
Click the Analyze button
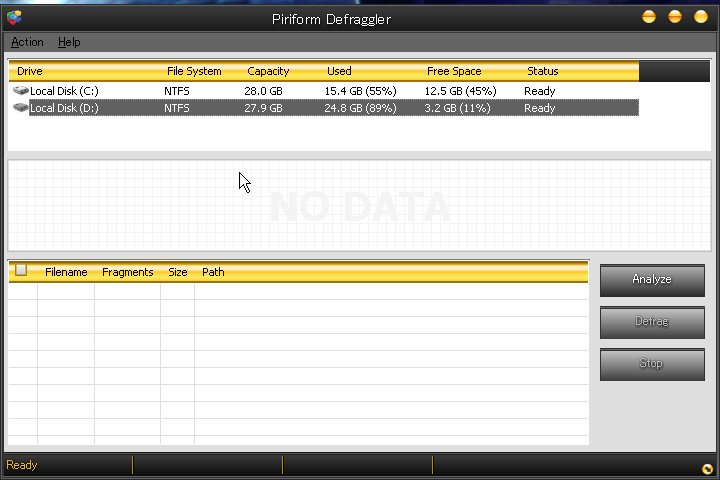652,280
